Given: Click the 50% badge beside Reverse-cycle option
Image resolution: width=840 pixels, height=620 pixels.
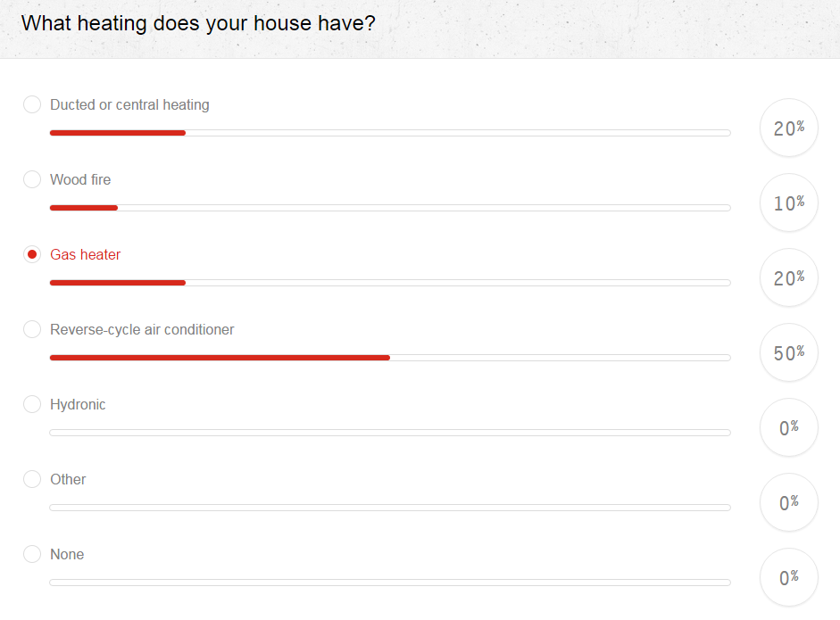Looking at the screenshot, I should pos(788,352).
